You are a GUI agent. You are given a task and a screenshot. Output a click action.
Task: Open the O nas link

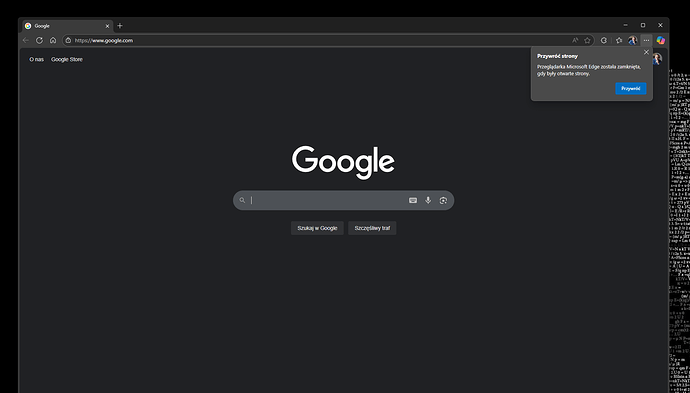point(37,59)
